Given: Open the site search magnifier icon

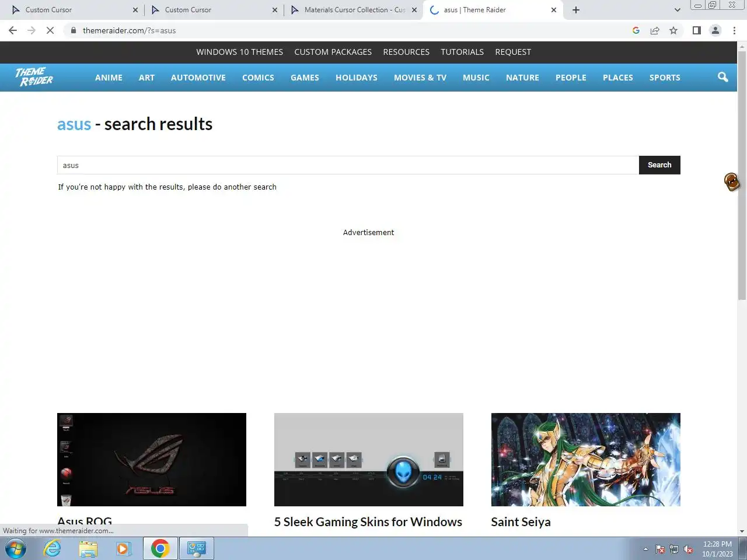Looking at the screenshot, I should [x=722, y=77].
